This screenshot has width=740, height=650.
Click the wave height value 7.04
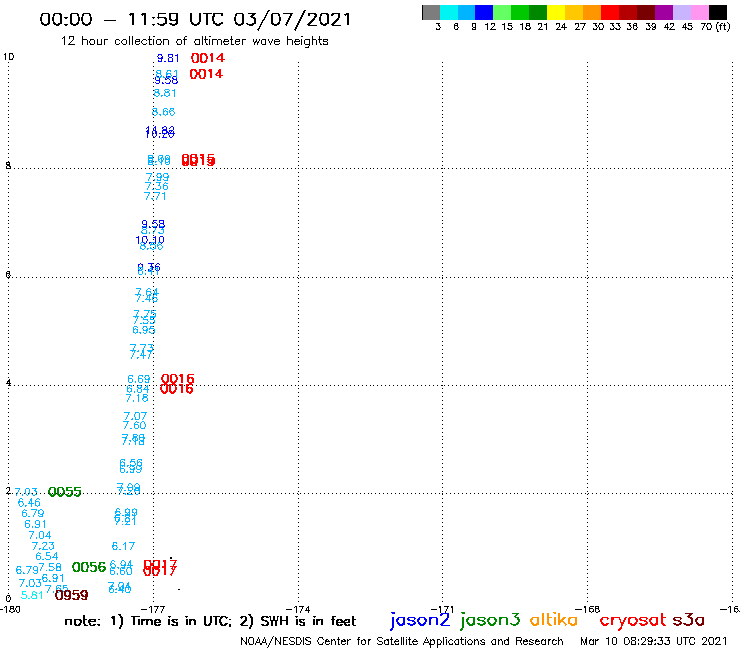click(x=40, y=535)
